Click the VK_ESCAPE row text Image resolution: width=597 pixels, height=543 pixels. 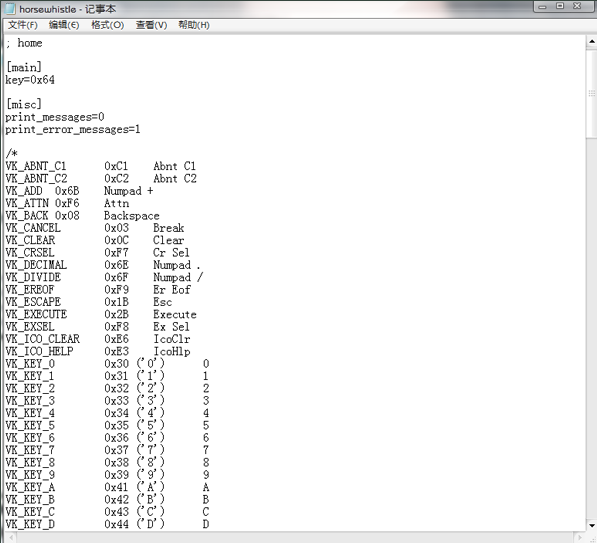pyautogui.click(x=89, y=302)
